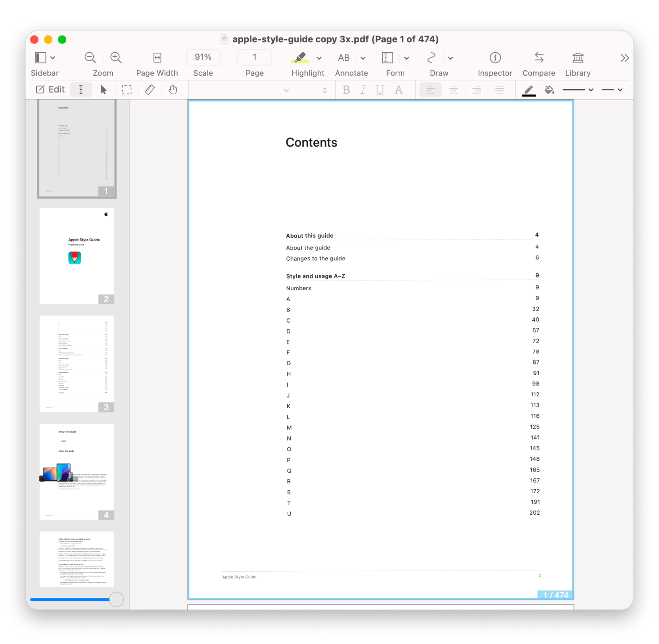Click the document icon in title bar
The image size is (659, 644).
click(x=224, y=39)
